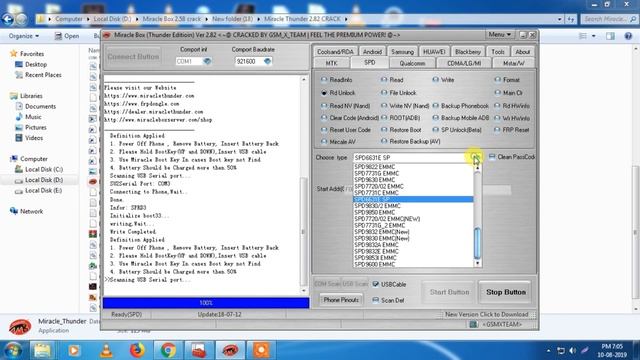Viewport: 640px width, 360px height.
Task: Open Chrome from the taskbar
Action: (x=168, y=350)
